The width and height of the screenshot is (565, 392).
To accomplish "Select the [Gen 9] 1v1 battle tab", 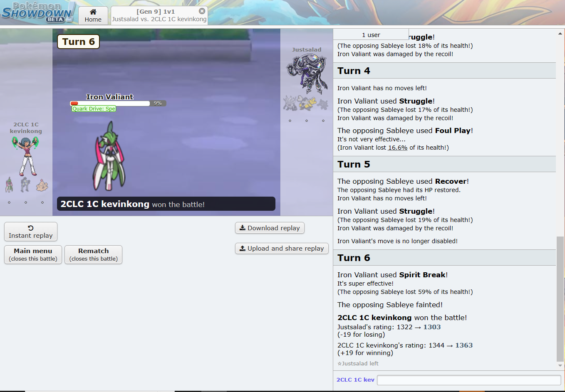I will [x=159, y=15].
